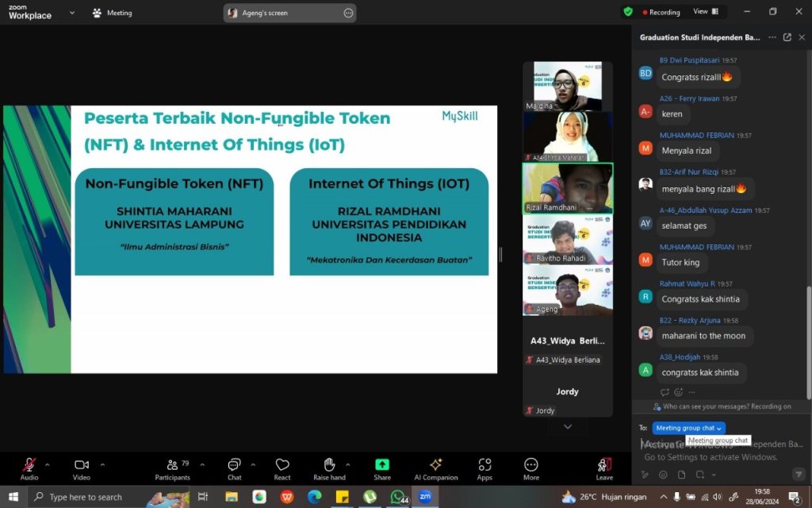812x508 pixels.
Task: Expand more video thumbnails with down chevron
Action: pos(568,427)
